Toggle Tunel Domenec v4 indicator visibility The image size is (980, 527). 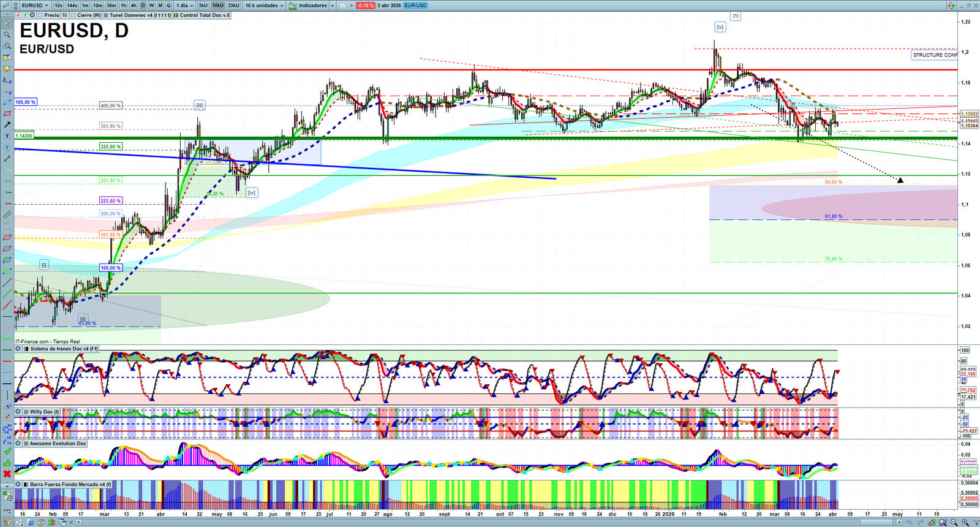[x=106, y=15]
